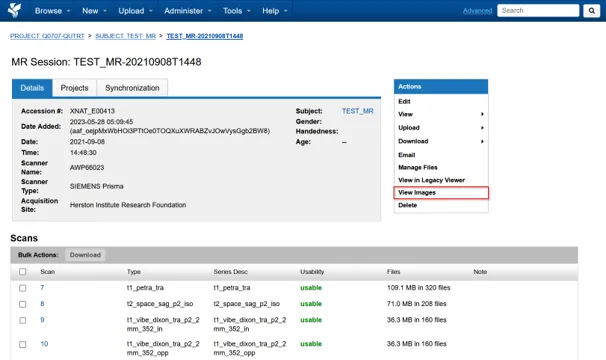Expand the Download submenu in Actions
This screenshot has width=606, height=360.
(x=441, y=141)
